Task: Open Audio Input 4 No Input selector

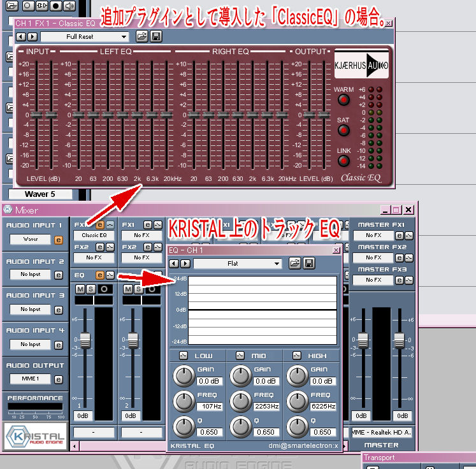Action: tap(30, 344)
